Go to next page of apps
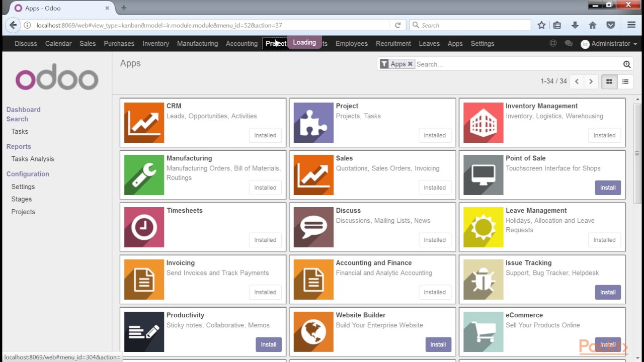Screen dimensions: 644x362 click(591, 81)
